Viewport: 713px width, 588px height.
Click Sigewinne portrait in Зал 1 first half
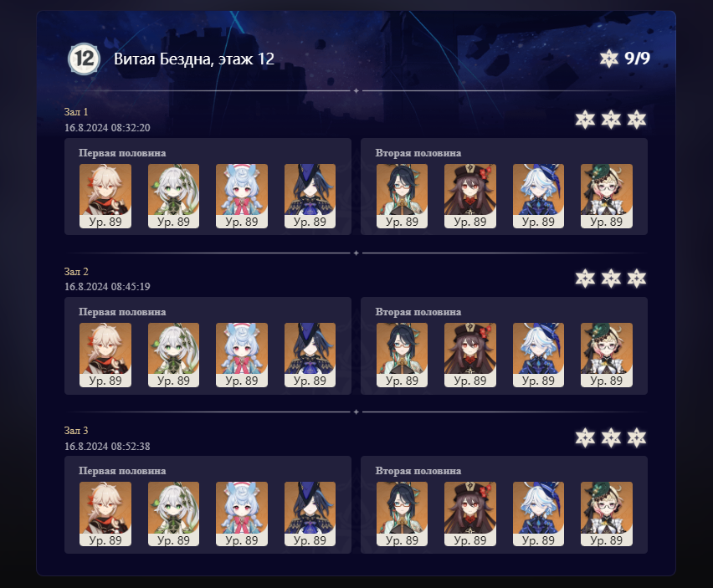(x=242, y=196)
